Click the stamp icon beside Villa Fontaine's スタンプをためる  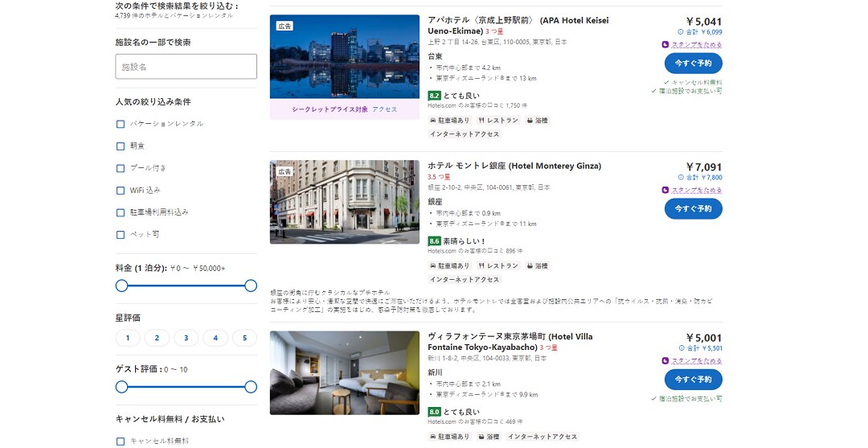click(665, 361)
